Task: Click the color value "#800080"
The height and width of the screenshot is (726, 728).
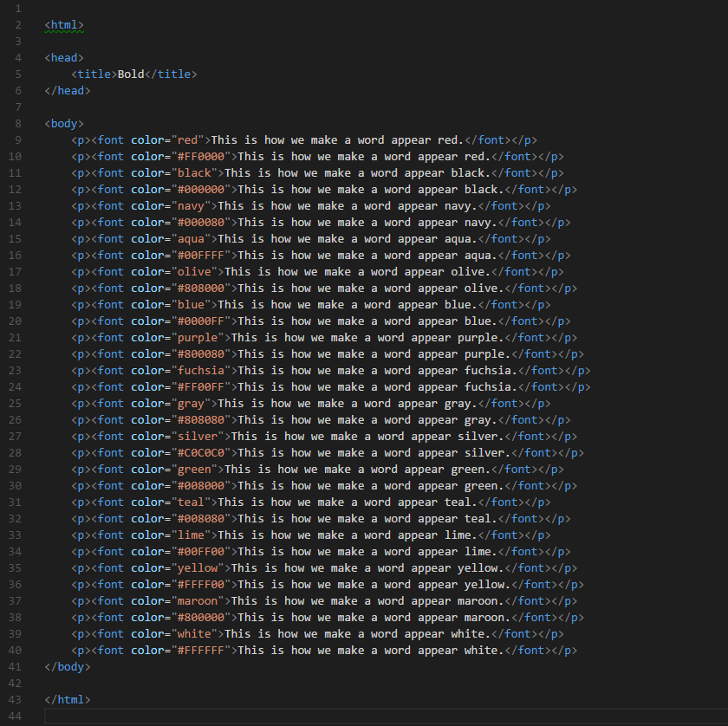Action: point(201,354)
